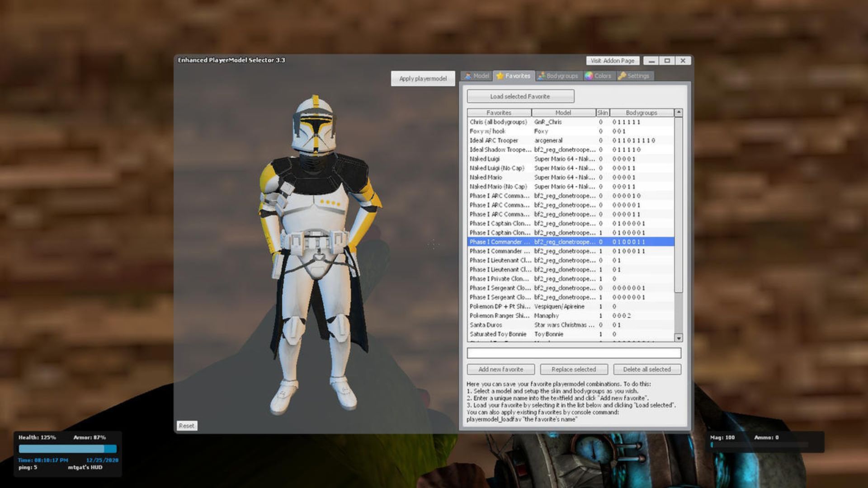
Task: Click the Bodygroups tab people icon
Action: 541,76
